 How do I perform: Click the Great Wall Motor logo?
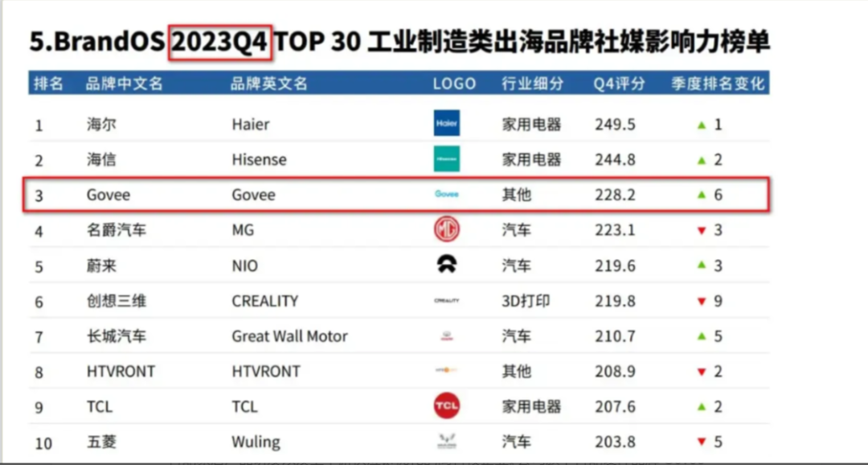[x=445, y=335]
